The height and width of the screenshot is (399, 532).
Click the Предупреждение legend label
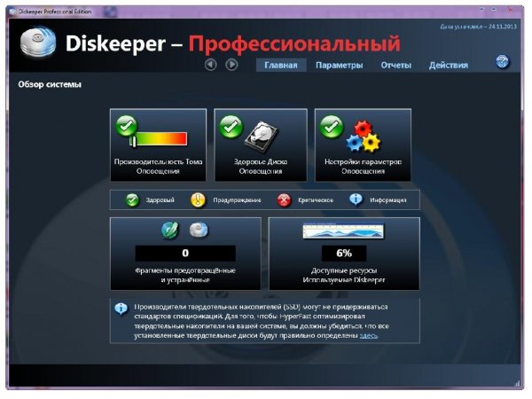pyautogui.click(x=237, y=200)
